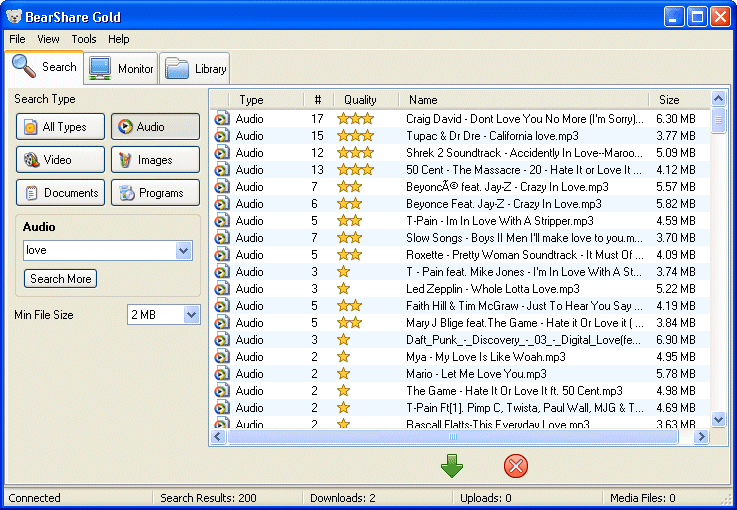Click the audio icon for Led Zepplin row

point(222,289)
